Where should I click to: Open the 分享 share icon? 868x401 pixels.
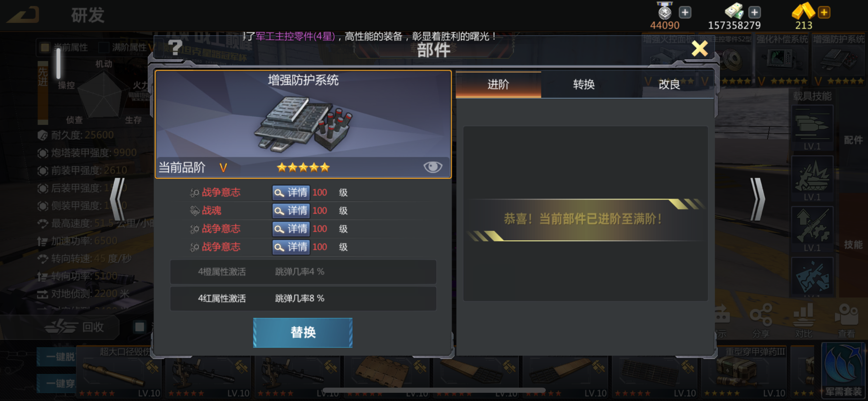(761, 321)
